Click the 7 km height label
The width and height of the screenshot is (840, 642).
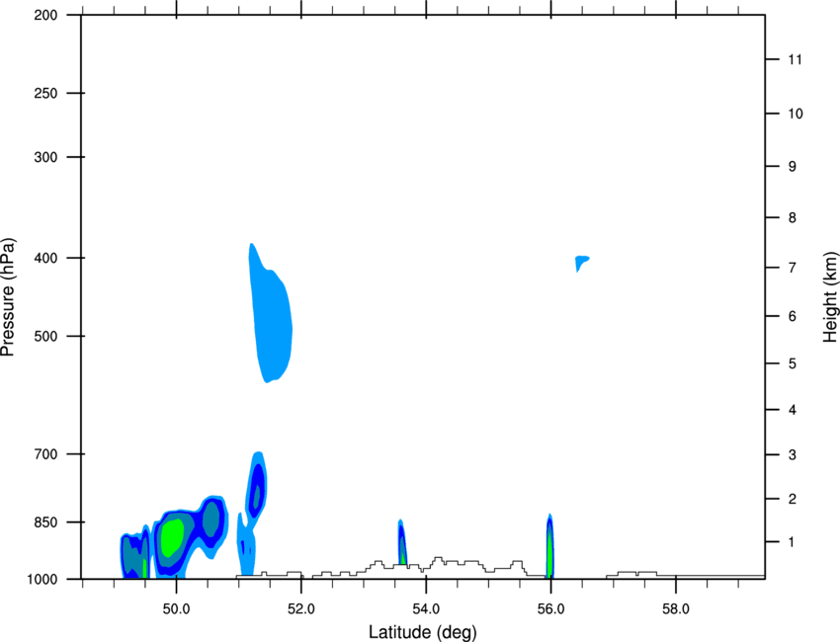tap(793, 268)
